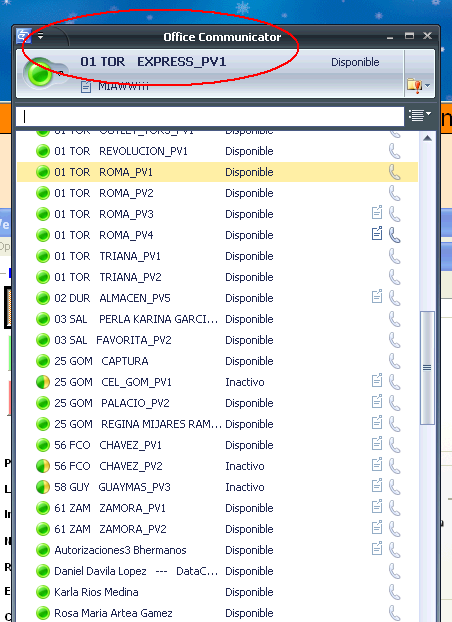Screen dimensions: 452x622
Task: Select contact Autorizaciones3 Bhermanos
Action: (x=217, y=551)
